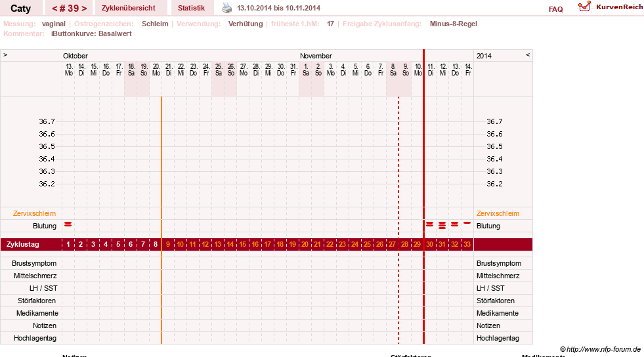Screen dimensions: 644x357
Task: Click left Zervixschleim row label
Action: click(34, 213)
